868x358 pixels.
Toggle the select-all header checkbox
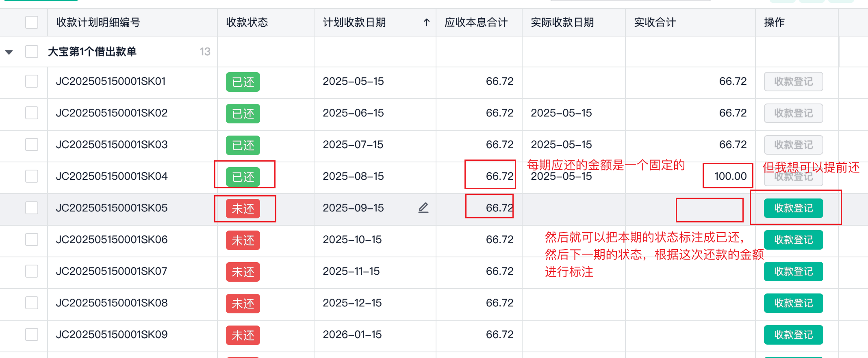[x=32, y=22]
